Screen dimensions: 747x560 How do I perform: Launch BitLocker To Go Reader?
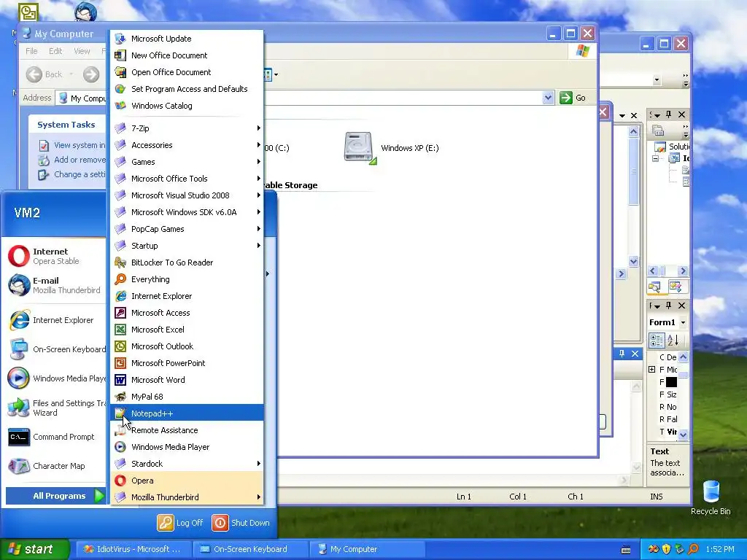(x=187, y=262)
